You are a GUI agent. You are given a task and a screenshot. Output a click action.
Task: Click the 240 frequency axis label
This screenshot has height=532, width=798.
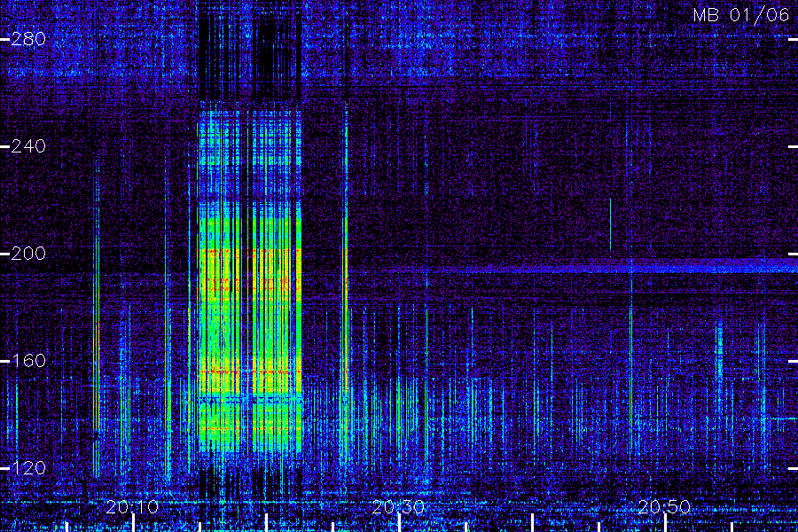[x=28, y=146]
